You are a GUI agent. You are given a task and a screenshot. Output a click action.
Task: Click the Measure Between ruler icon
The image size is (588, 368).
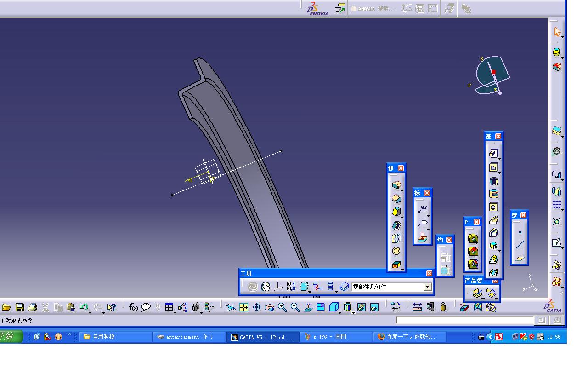click(417, 307)
